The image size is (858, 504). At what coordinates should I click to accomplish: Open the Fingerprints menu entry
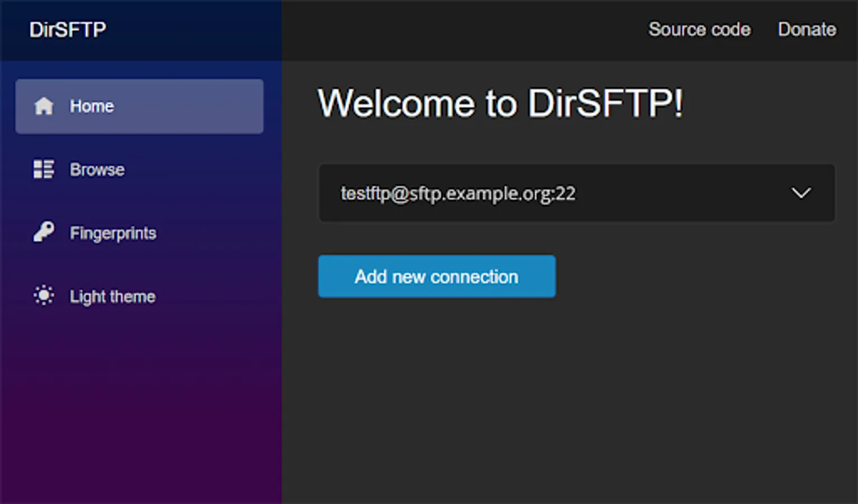113,233
